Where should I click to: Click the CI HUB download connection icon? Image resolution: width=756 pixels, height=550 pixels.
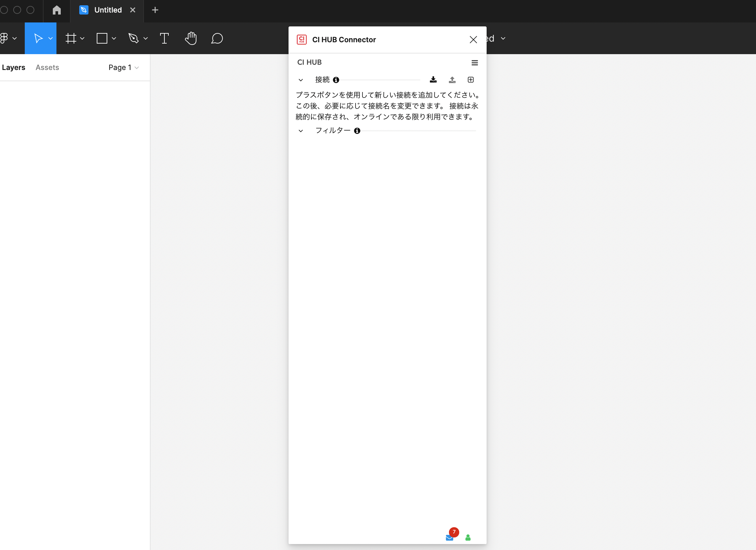tap(434, 79)
